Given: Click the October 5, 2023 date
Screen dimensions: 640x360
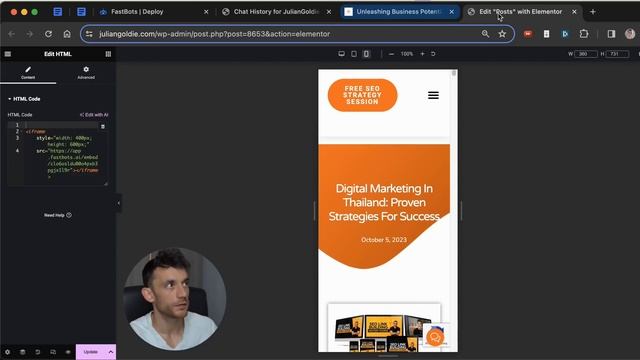Looking at the screenshot, I should point(384,240).
